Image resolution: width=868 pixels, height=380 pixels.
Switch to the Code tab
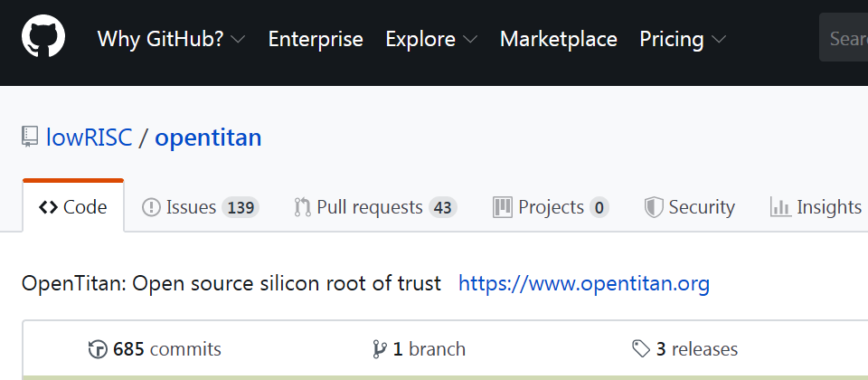[x=73, y=206]
